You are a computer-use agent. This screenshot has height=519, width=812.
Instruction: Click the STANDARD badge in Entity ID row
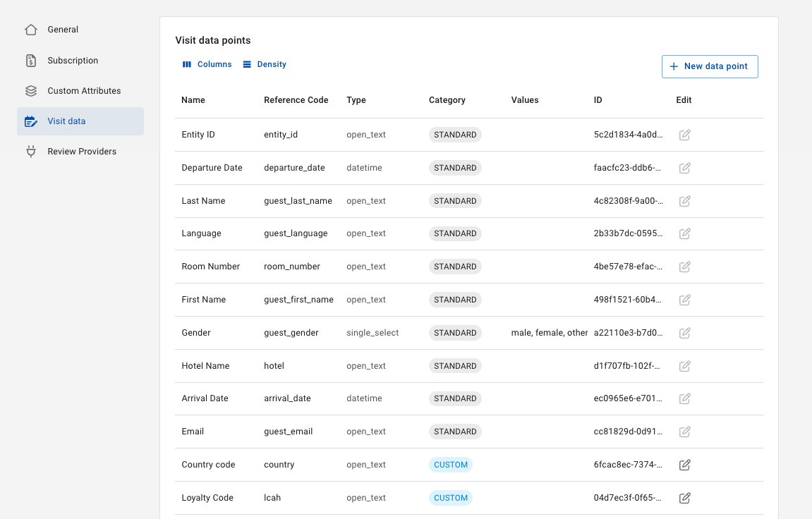coord(455,135)
